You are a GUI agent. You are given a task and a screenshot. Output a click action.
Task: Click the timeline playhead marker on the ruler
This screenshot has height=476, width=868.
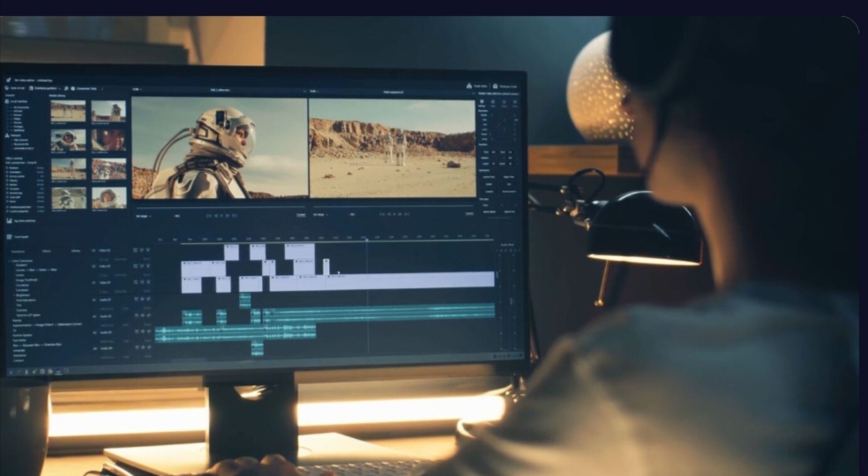(366, 240)
